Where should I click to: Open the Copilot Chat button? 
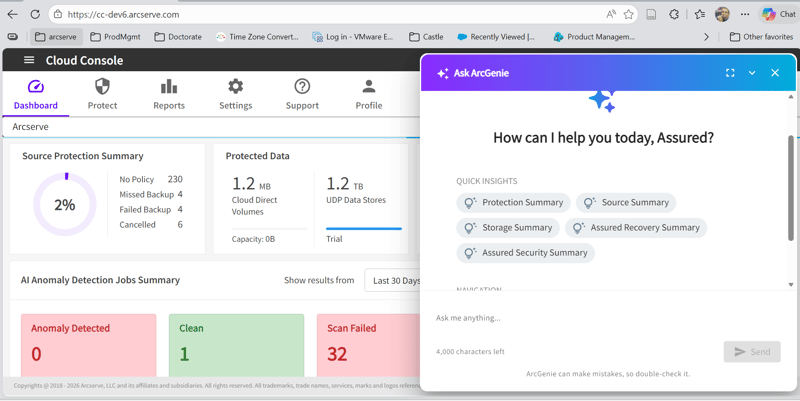click(778, 14)
